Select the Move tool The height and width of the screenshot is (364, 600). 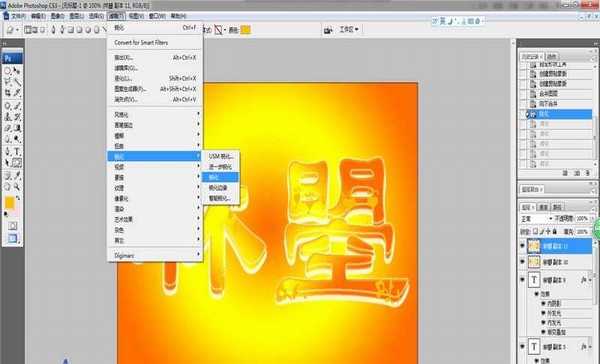coord(17,71)
